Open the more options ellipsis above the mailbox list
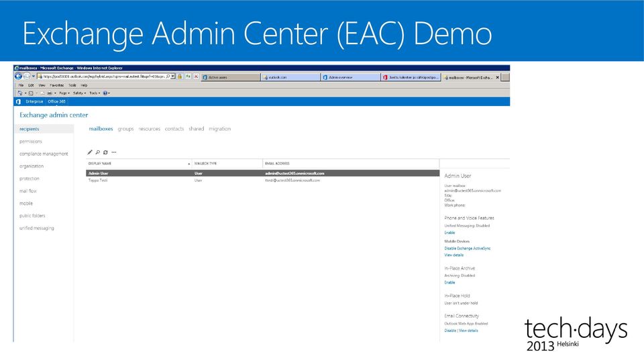The width and height of the screenshot is (644, 352). pos(114,152)
